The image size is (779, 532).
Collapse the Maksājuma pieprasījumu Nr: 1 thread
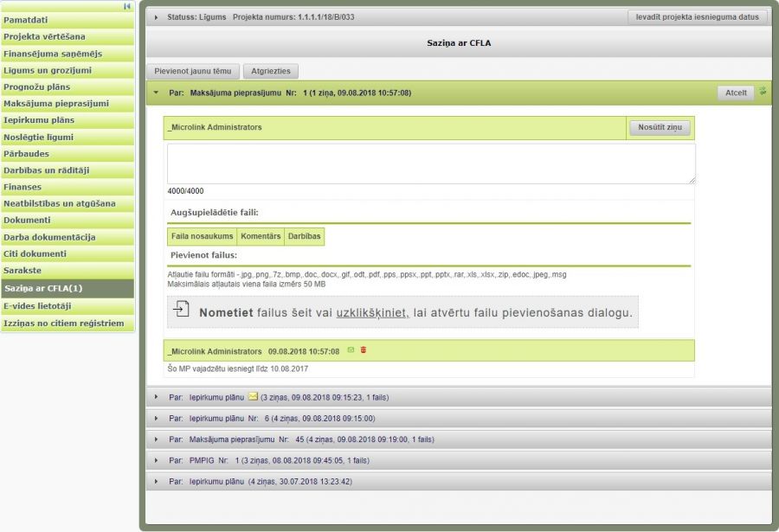[156, 93]
